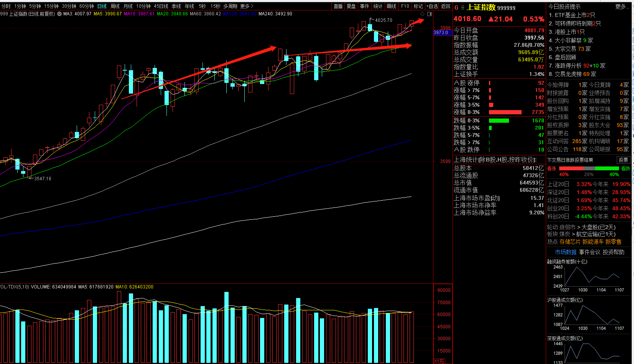Open the 涨跌停分析 tip
The width and height of the screenshot is (634, 364).
[577, 66]
